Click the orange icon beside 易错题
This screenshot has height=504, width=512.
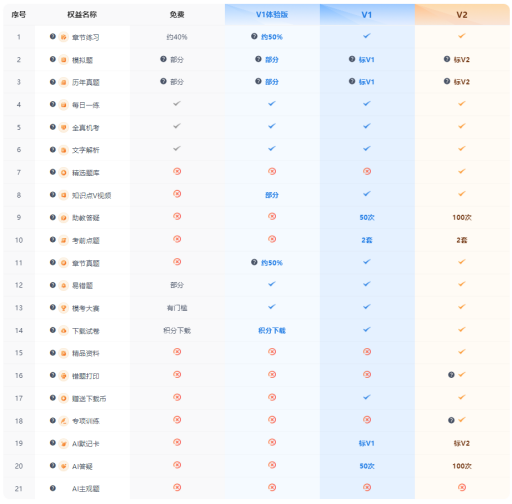tap(63, 285)
